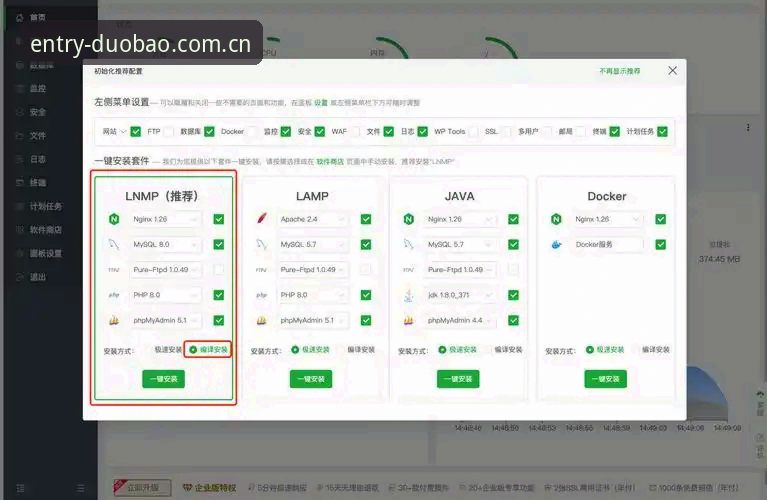Click 一键安装 button in the JAVA card

pos(458,379)
